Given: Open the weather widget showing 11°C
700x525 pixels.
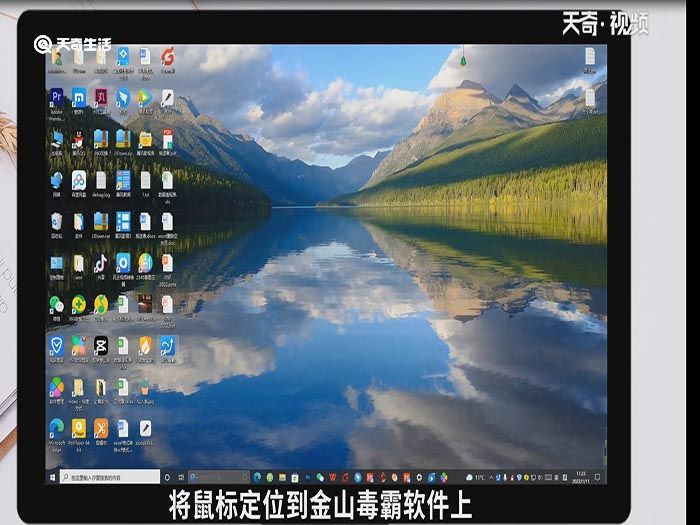Looking at the screenshot, I should (475, 477).
